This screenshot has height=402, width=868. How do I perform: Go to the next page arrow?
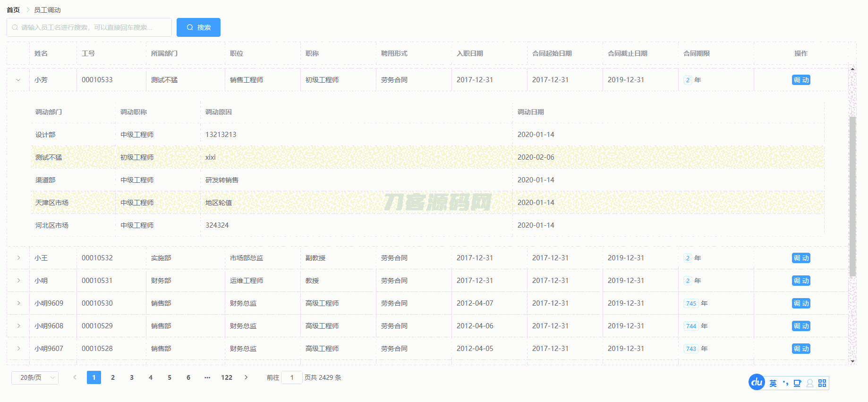point(246,377)
